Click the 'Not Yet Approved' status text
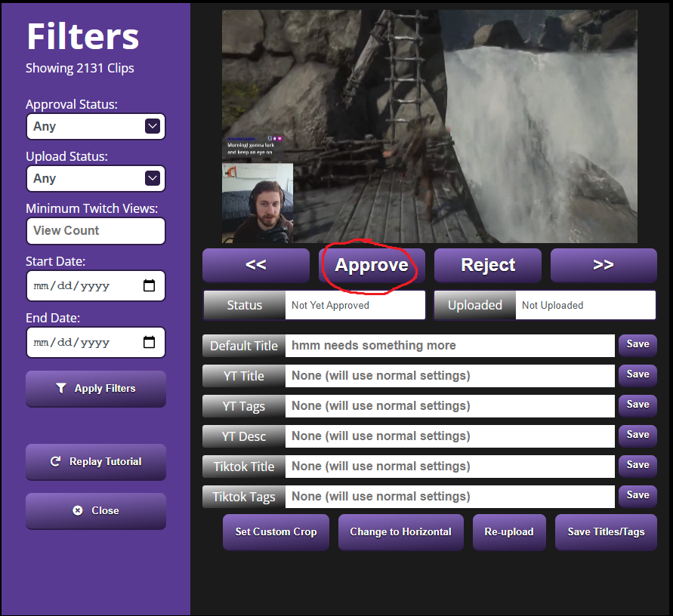This screenshot has height=616, width=673. point(330,306)
